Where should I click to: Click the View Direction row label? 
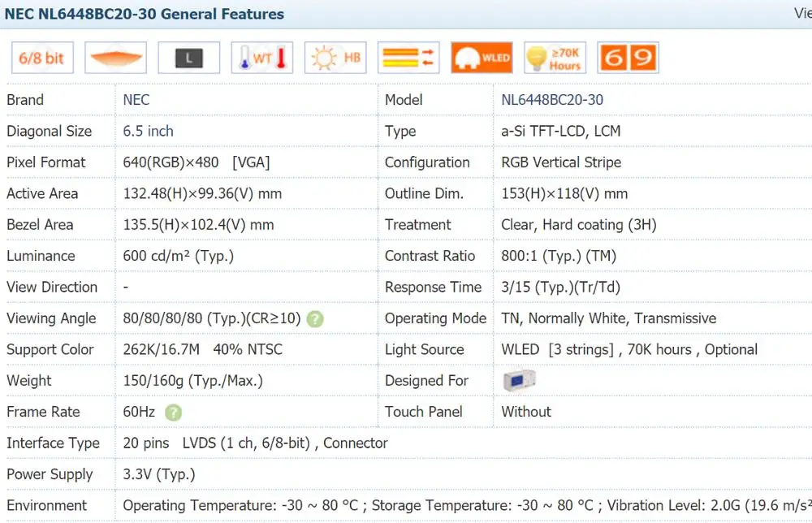[52, 287]
